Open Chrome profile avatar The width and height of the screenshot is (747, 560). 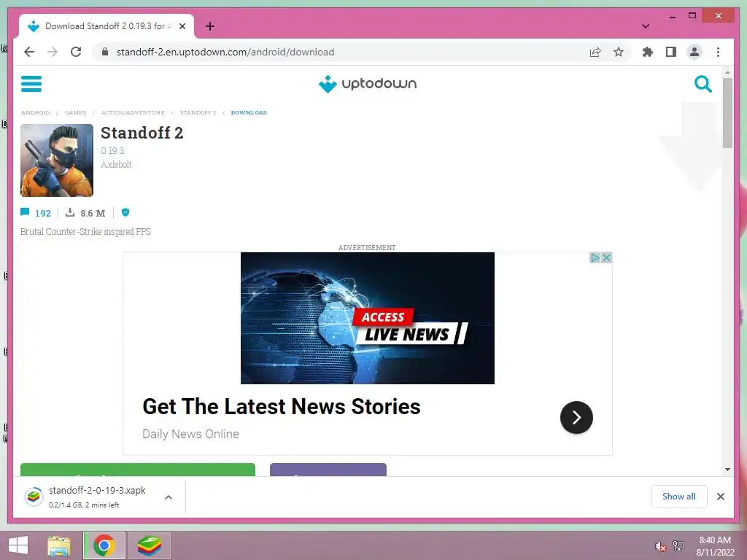[694, 52]
